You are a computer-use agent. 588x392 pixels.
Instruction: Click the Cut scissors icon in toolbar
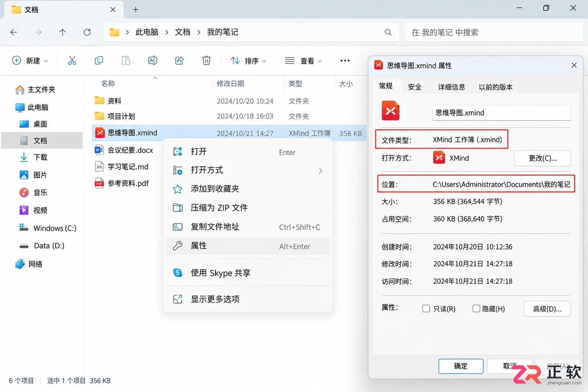click(x=72, y=60)
